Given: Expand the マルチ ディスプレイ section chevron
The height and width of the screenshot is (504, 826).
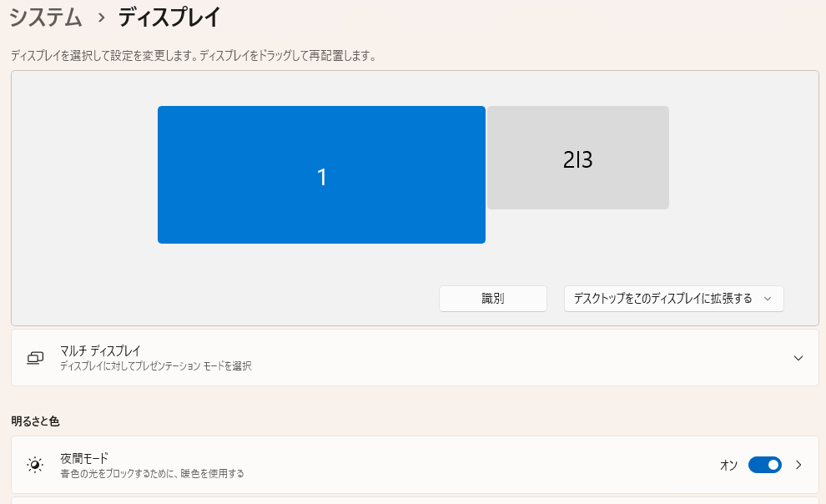Looking at the screenshot, I should [798, 358].
